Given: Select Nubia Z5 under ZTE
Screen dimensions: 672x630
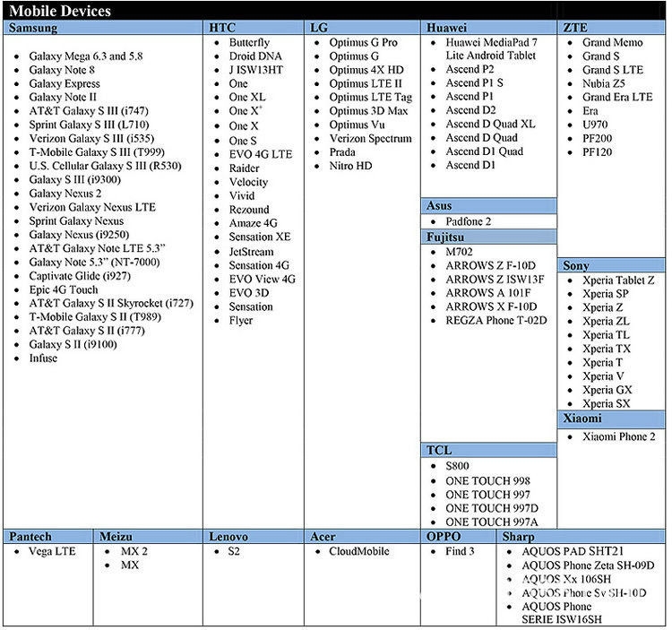Looking at the screenshot, I should pos(603,83).
